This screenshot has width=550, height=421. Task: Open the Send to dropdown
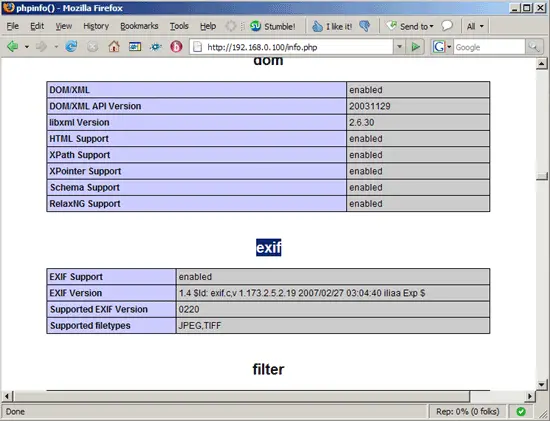click(x=410, y=26)
